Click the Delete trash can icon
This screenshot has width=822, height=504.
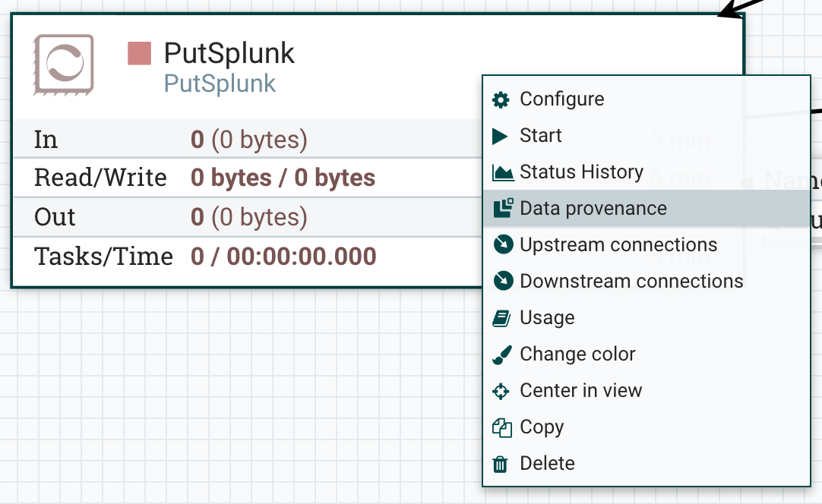501,464
